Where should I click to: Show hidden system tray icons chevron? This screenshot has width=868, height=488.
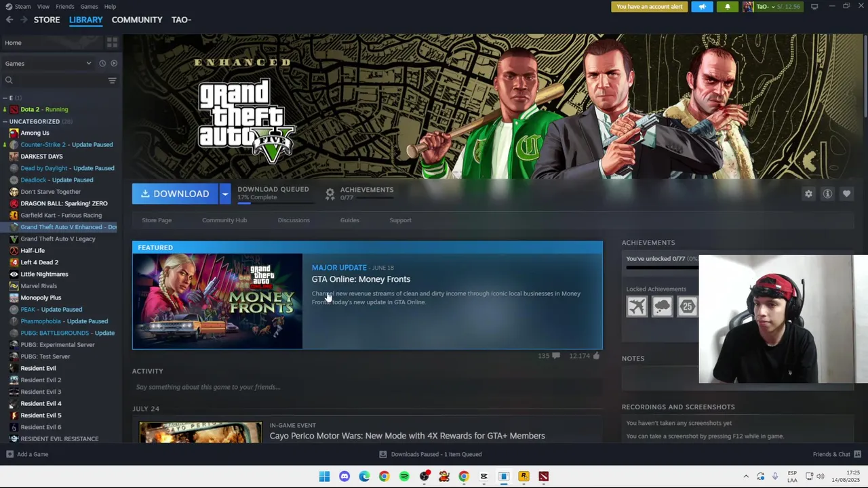coord(746,476)
